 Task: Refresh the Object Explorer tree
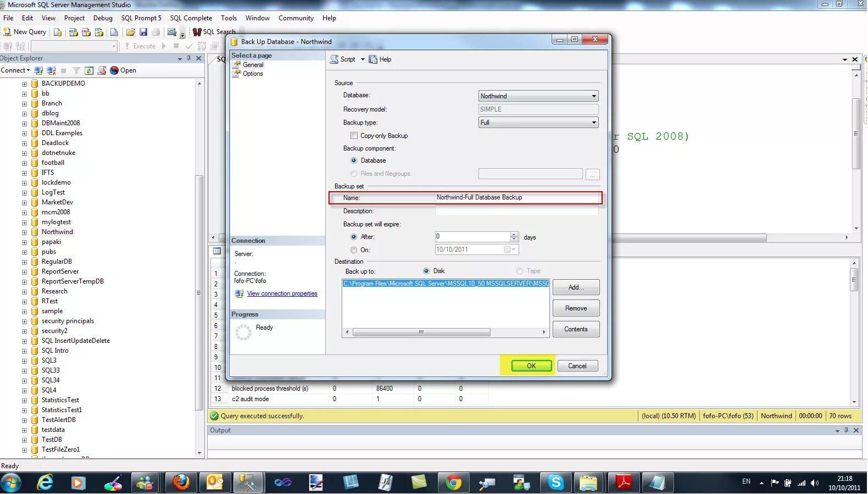(89, 70)
